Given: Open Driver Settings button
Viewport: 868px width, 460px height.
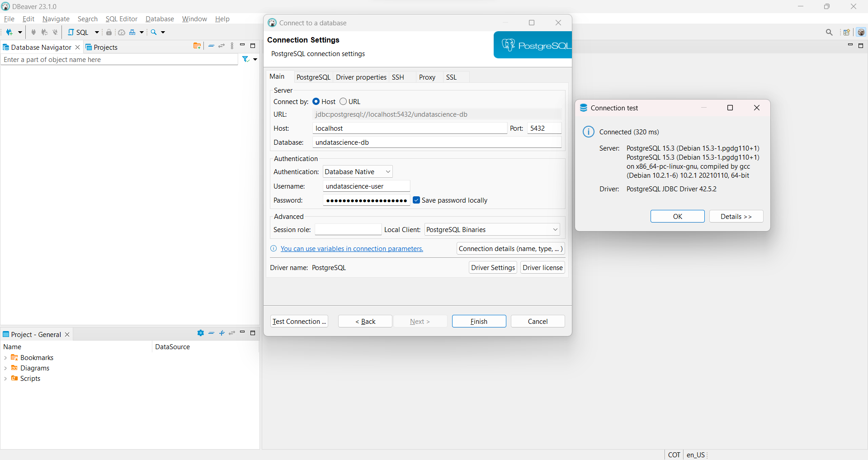Looking at the screenshot, I should click(x=493, y=267).
